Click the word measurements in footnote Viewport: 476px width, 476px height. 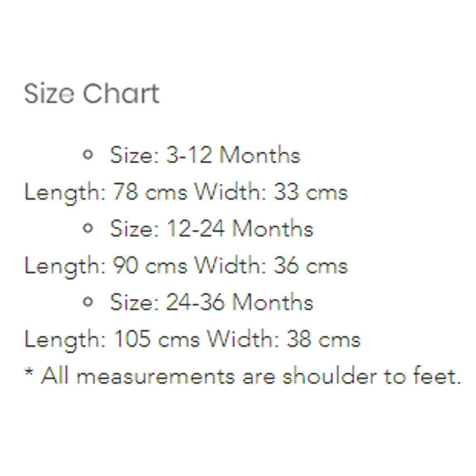click(156, 377)
